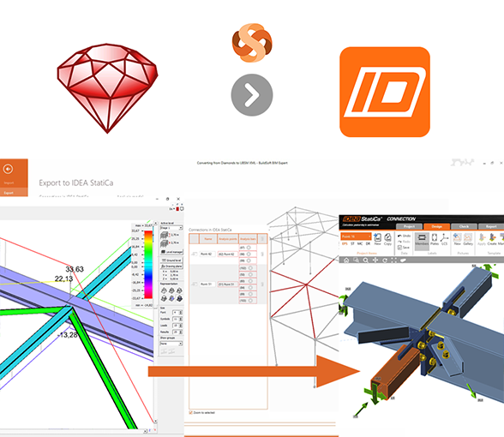Click the Level manager button
This screenshot has height=437, width=504.
click(x=171, y=252)
